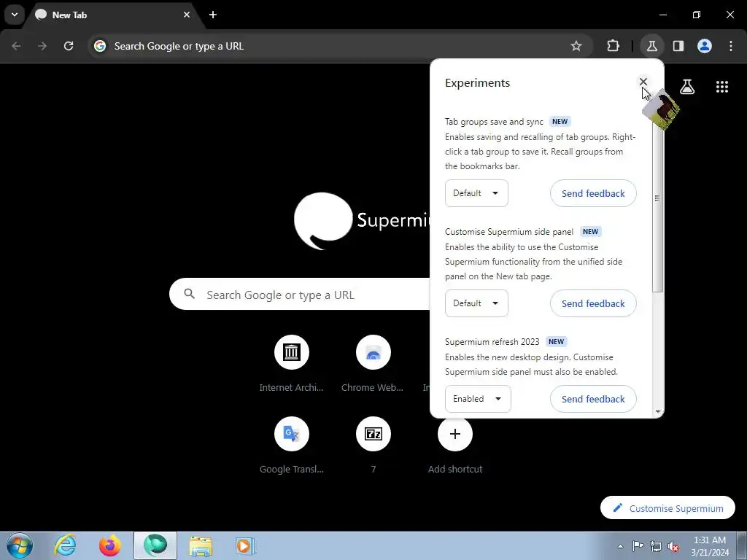Click the Customise Supermium button

coord(667,508)
